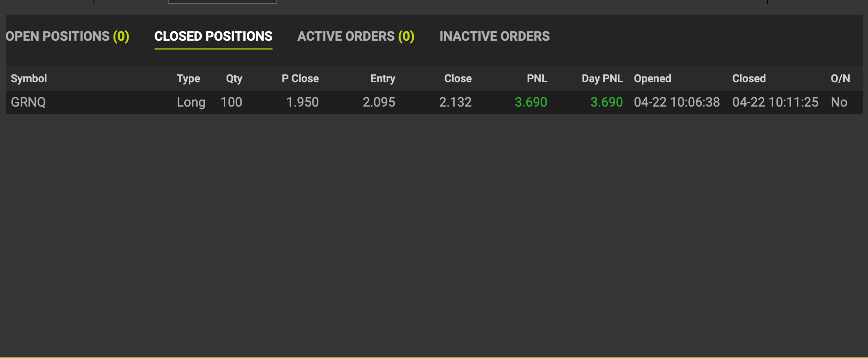The width and height of the screenshot is (868, 358).
Task: Sort by the P Close column
Action: (x=300, y=79)
